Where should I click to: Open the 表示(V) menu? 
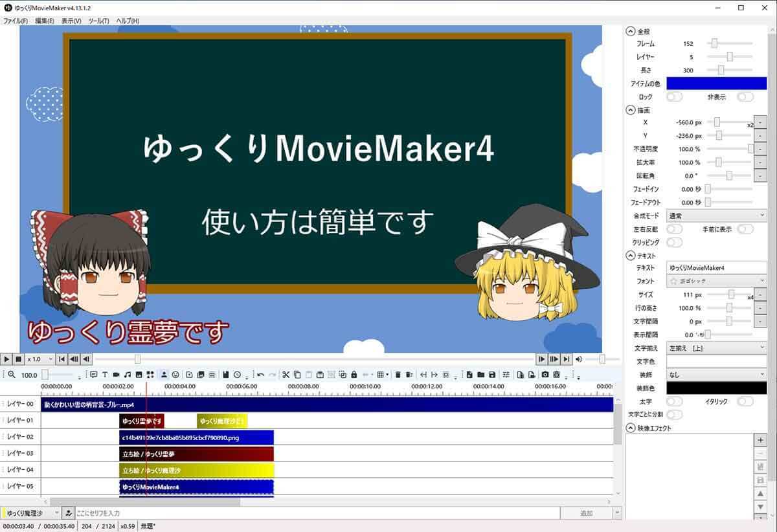pyautogui.click(x=71, y=21)
